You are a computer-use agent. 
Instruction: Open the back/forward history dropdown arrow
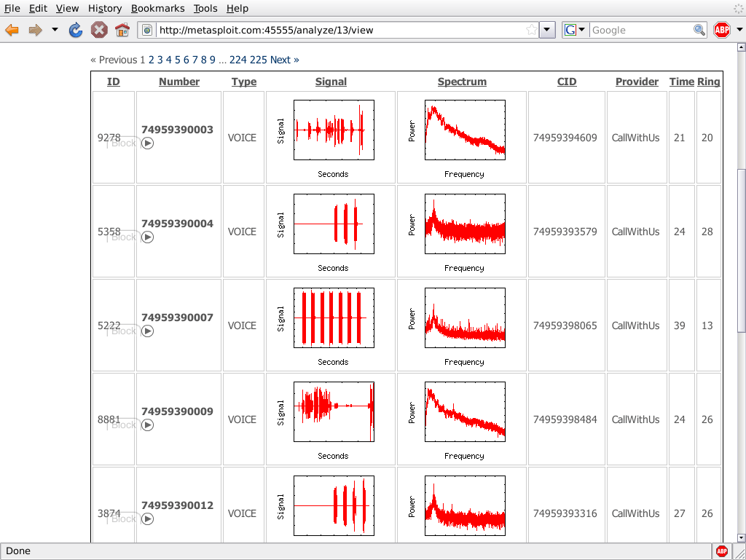click(x=55, y=30)
